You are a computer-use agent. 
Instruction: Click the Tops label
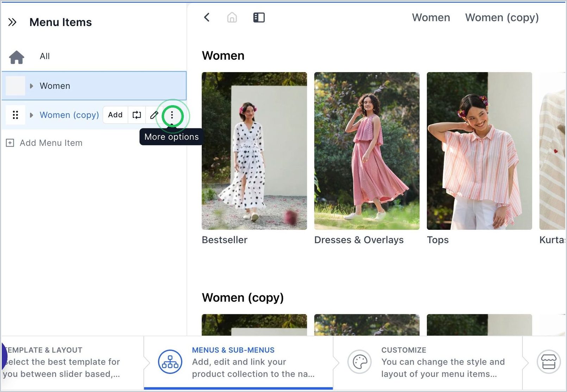438,240
